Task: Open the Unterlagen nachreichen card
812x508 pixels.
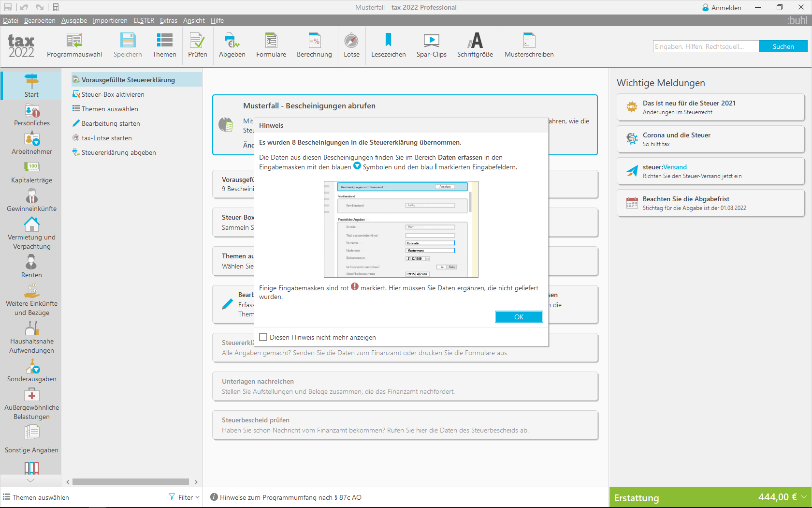Action: coord(405,386)
